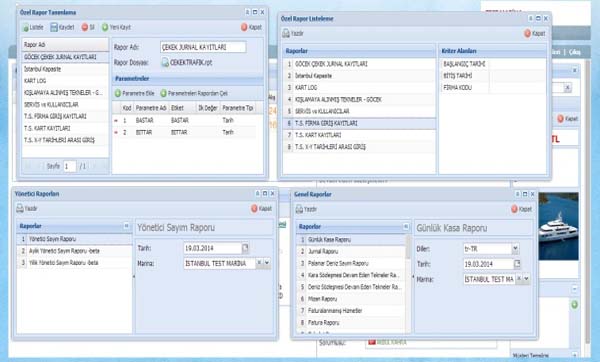The image size is (600, 362).
Task: Select T.S. FİRMA GİRİŞ KAYITLARI in Rapor Adı list
Action: coord(65,116)
